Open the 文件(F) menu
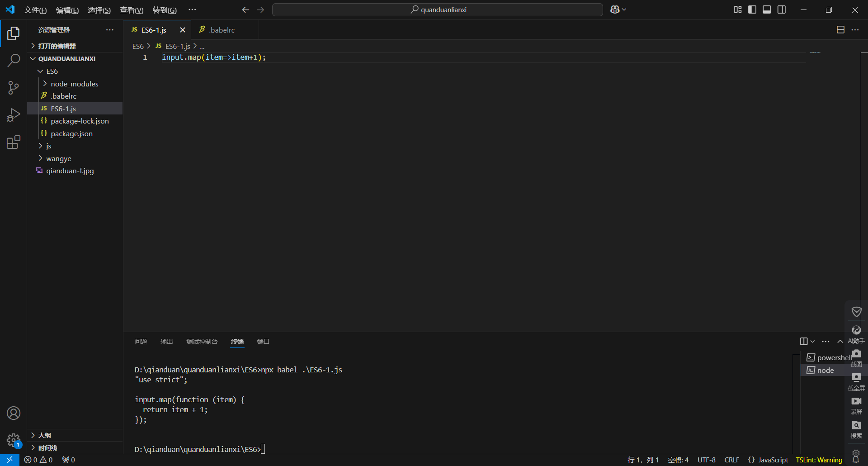This screenshot has width=868, height=466. [x=35, y=10]
